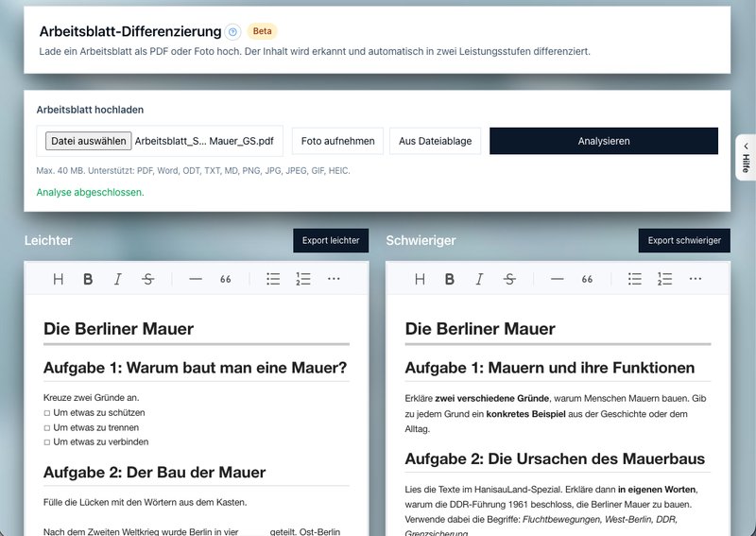Insert numbered list in Leichter editor
This screenshot has width=756, height=536.
302,279
